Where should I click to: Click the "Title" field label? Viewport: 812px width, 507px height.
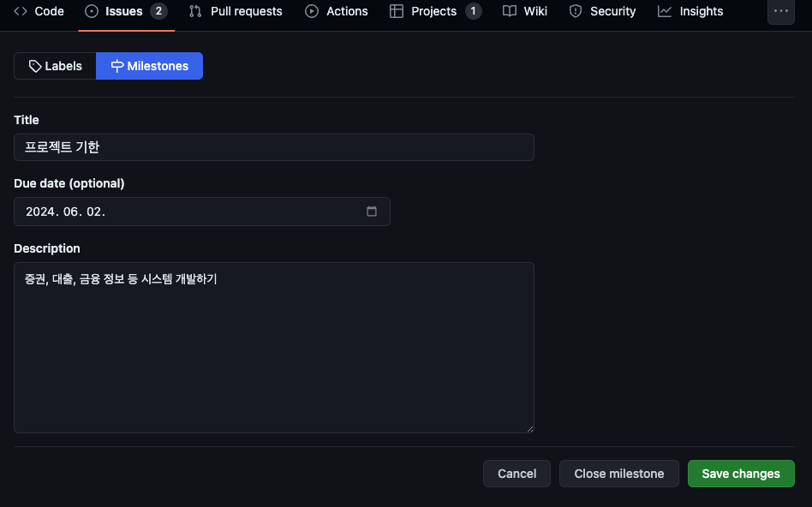[x=27, y=120]
